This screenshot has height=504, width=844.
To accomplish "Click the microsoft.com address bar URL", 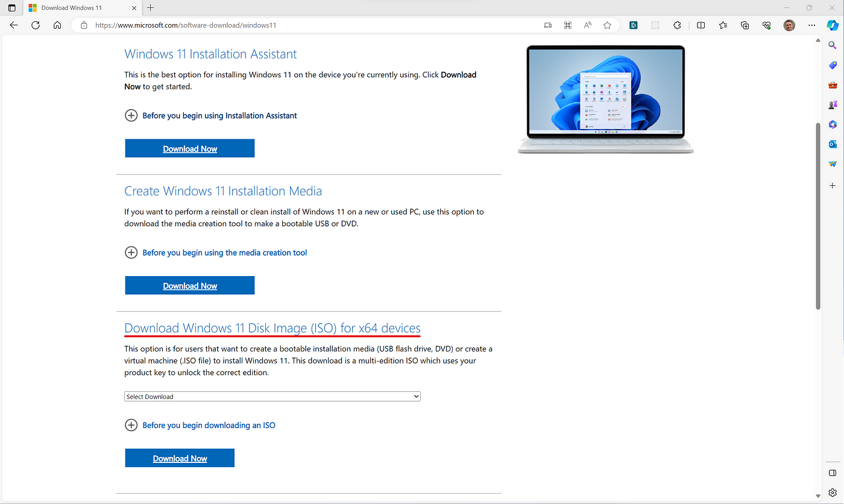I will [x=186, y=25].
